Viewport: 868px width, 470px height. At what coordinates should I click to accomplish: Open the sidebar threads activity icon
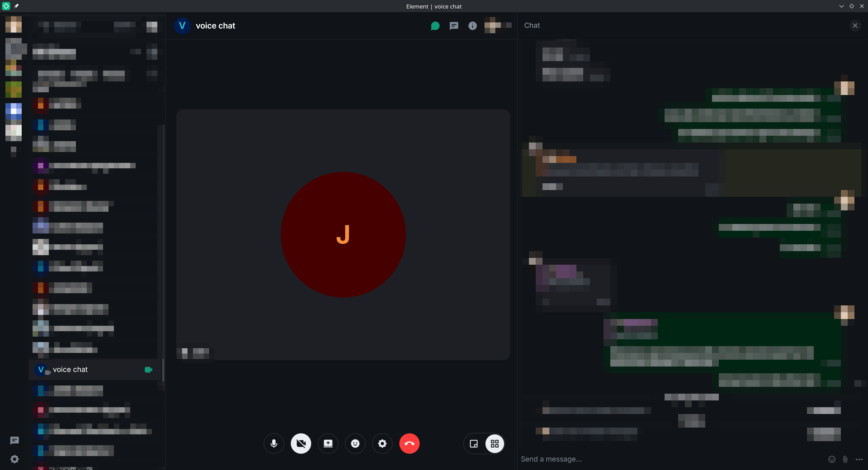[14, 440]
